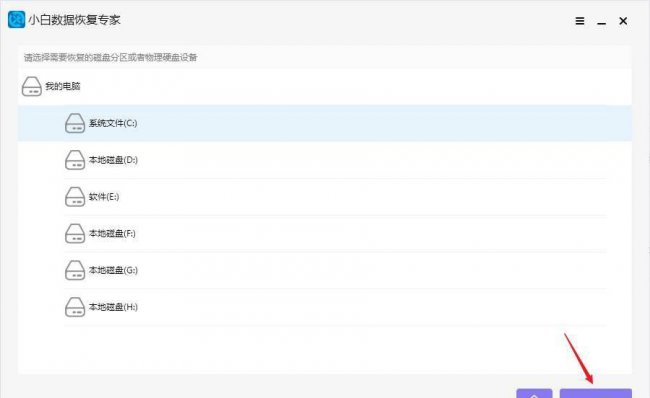This screenshot has width=650, height=398.
Task: Select the 系统文件(C:) partition row
Action: point(325,123)
